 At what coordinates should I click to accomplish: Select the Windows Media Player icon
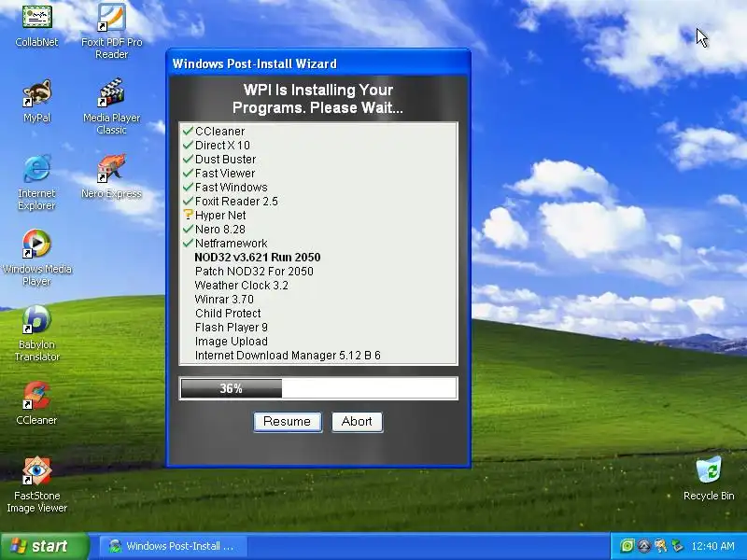[x=36, y=244]
